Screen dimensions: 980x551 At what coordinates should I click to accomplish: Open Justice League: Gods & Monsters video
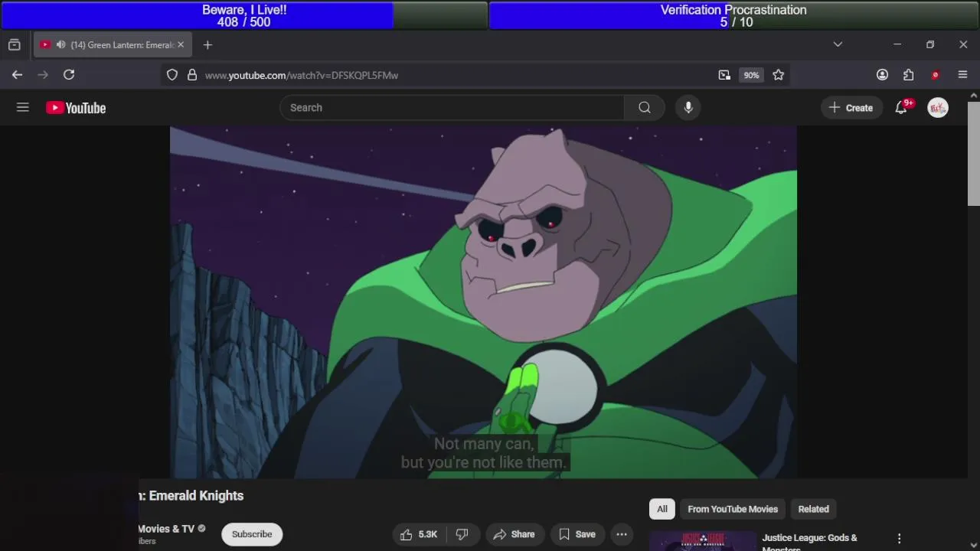point(809,543)
